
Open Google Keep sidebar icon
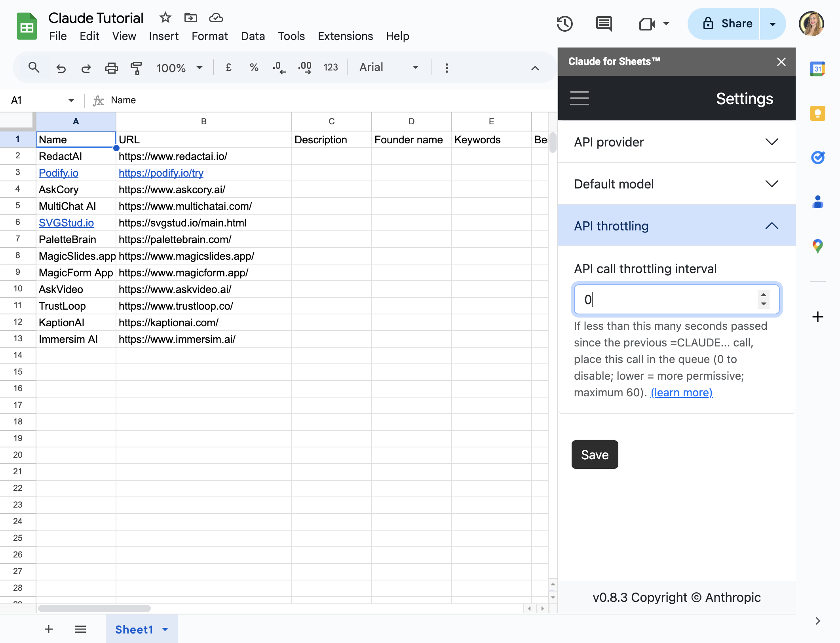point(817,113)
